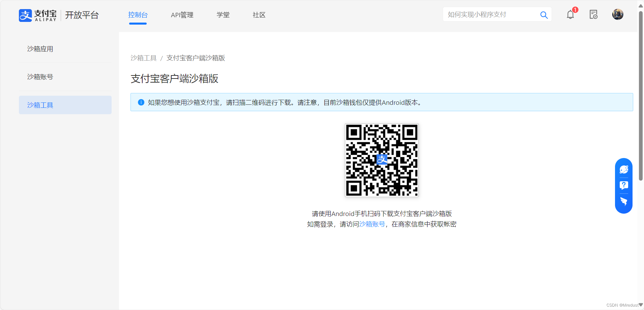
Task: Click the 沙箱工具 breadcrumb link
Action: pyautogui.click(x=144, y=58)
